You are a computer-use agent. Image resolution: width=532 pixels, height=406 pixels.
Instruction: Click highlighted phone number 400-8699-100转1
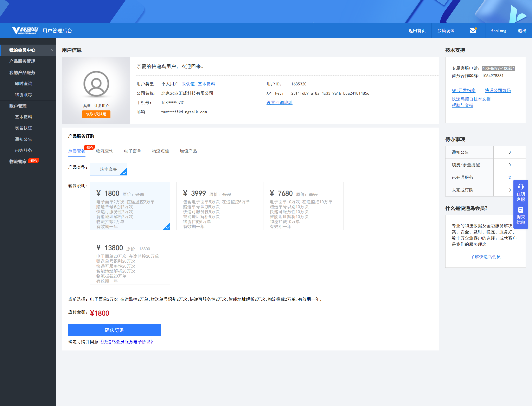point(498,68)
